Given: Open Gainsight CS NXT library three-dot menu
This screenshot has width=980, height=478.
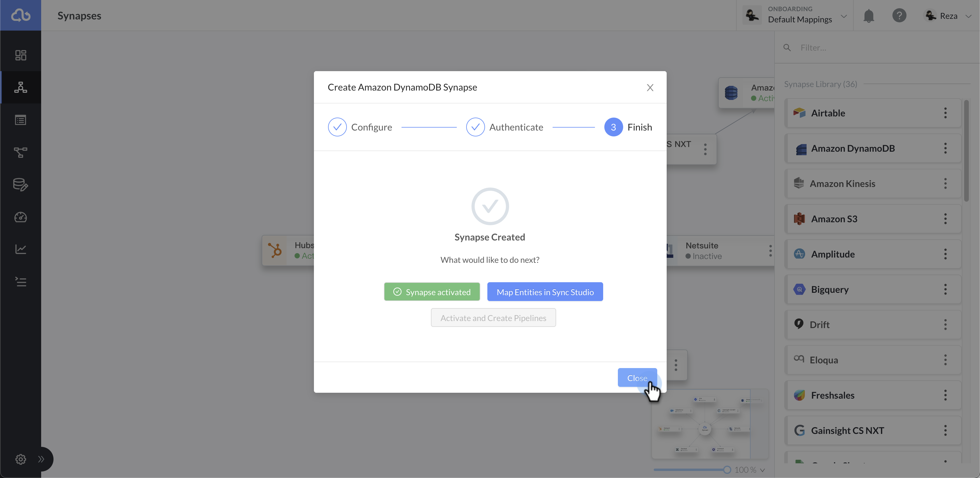Looking at the screenshot, I should (x=945, y=430).
